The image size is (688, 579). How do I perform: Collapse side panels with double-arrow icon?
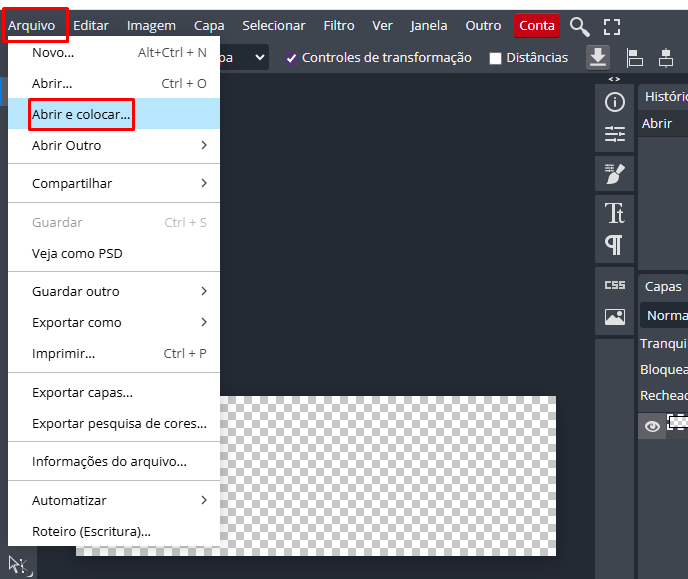614,79
